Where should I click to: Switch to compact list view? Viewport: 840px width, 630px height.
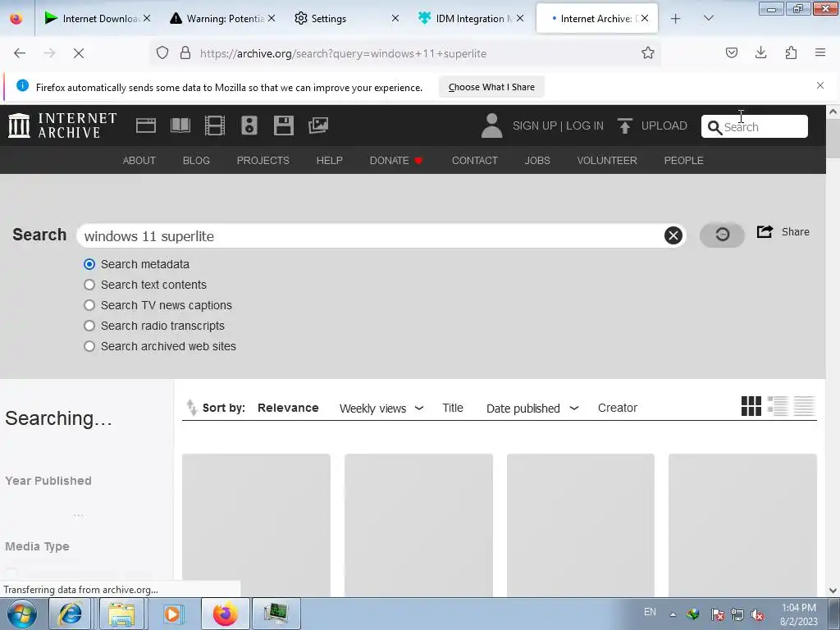[x=804, y=406]
